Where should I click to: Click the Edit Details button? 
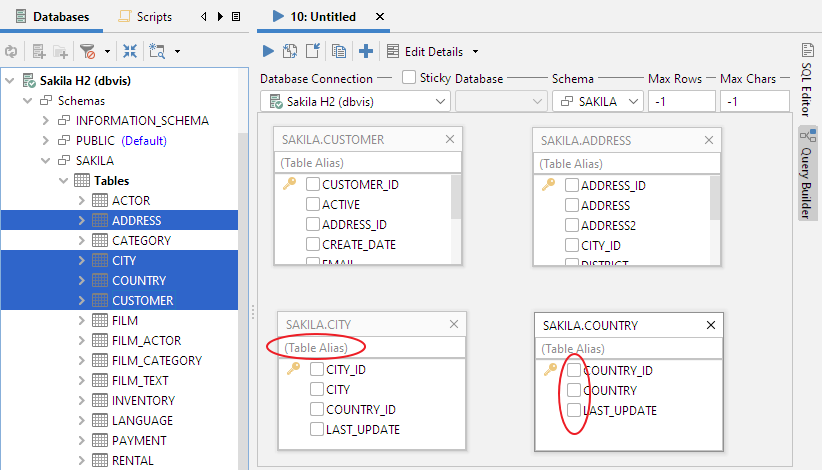point(433,51)
